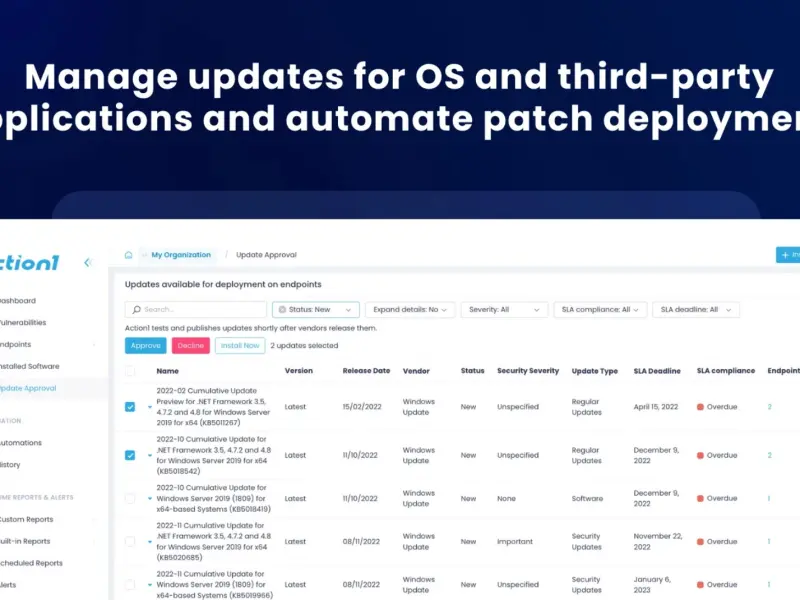Open Alerts in the sidebar
Viewport: 800px width, 600px height.
[x=8, y=585]
